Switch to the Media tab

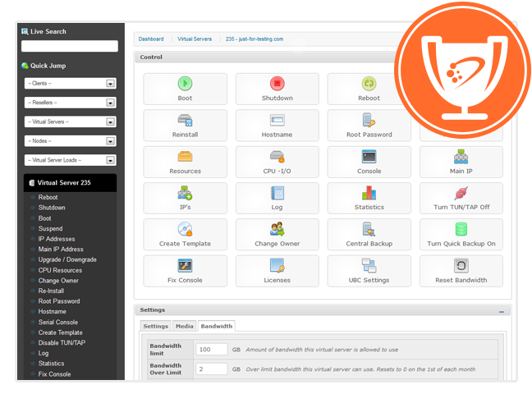[x=185, y=326]
